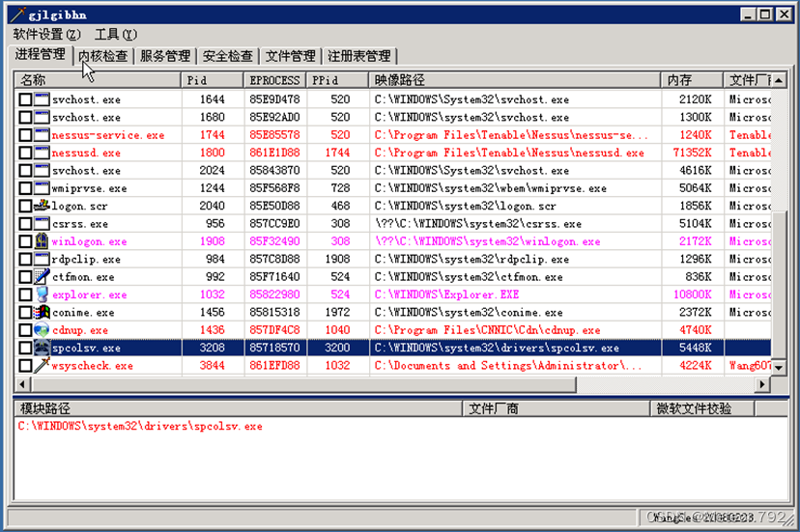This screenshot has height=532, width=800.
Task: Sort by the EPROCESS column header
Action: 275,80
